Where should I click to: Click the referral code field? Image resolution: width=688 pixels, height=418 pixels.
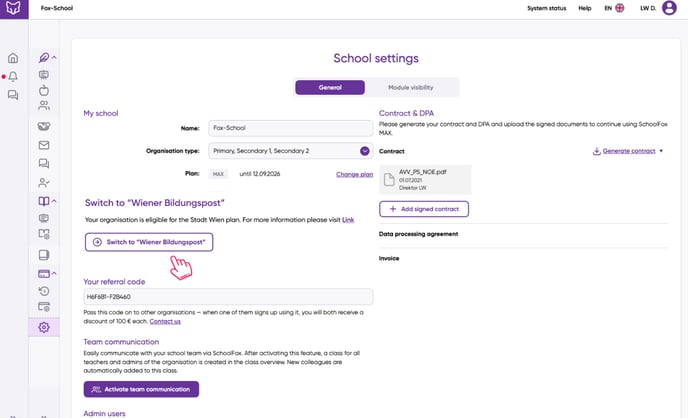[x=228, y=297]
